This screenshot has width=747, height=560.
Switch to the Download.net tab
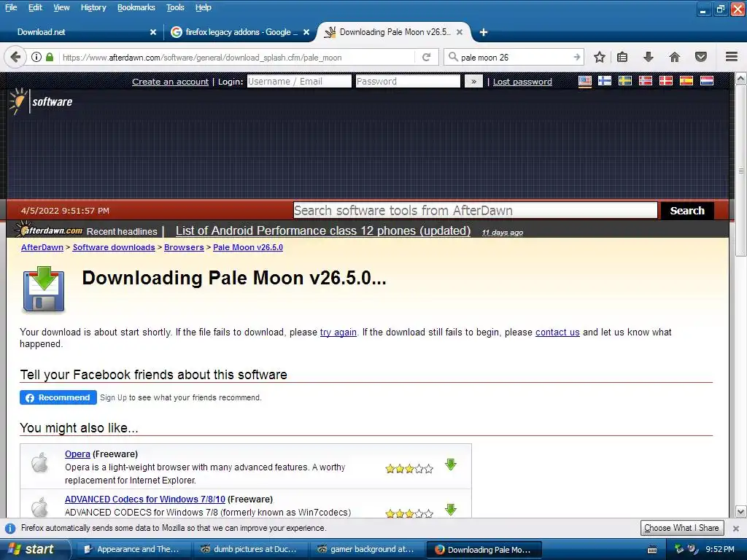tap(81, 32)
